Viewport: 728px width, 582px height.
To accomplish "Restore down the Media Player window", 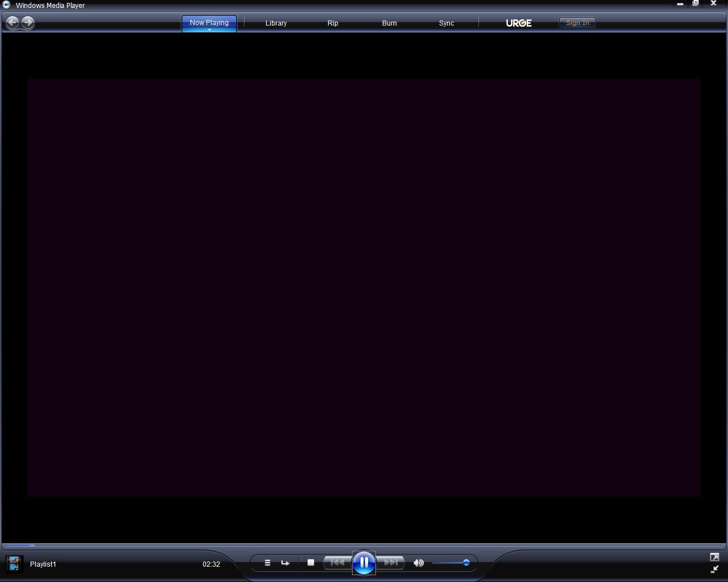I will coord(696,3).
